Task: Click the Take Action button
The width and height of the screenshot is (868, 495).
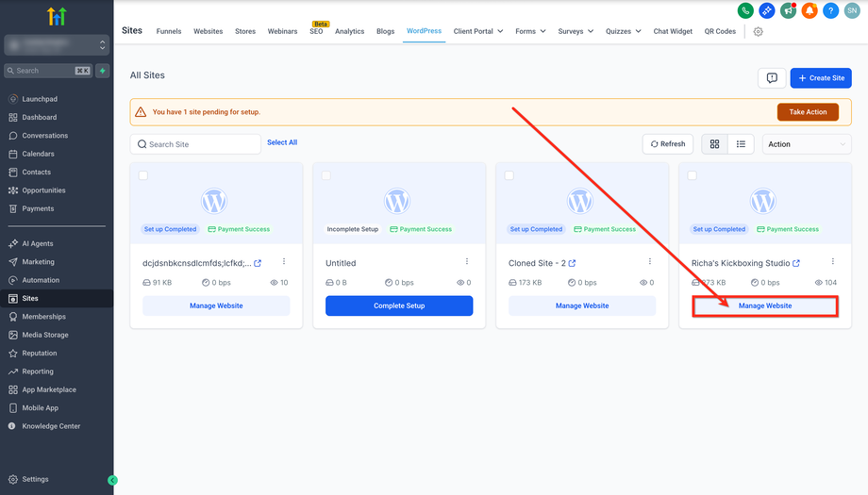Action: click(x=808, y=111)
